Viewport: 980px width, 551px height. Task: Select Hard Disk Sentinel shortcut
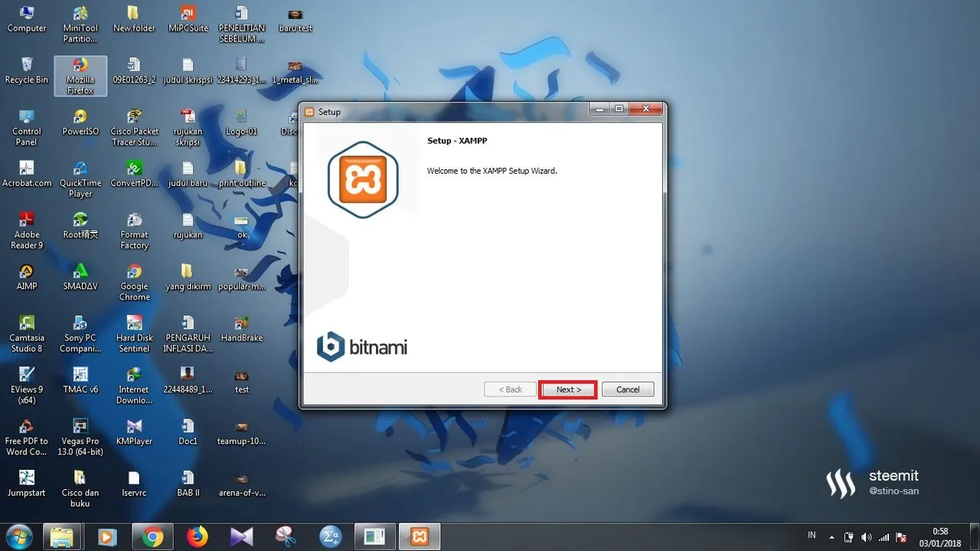click(134, 334)
